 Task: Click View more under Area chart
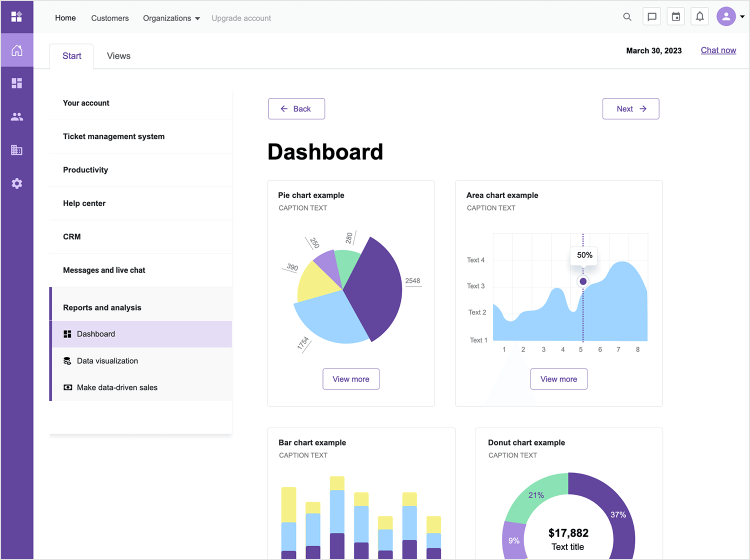coord(559,379)
